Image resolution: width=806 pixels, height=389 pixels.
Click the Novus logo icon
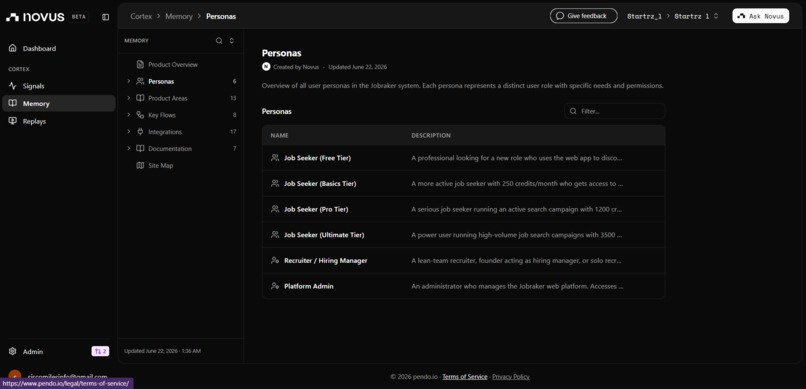[x=12, y=17]
